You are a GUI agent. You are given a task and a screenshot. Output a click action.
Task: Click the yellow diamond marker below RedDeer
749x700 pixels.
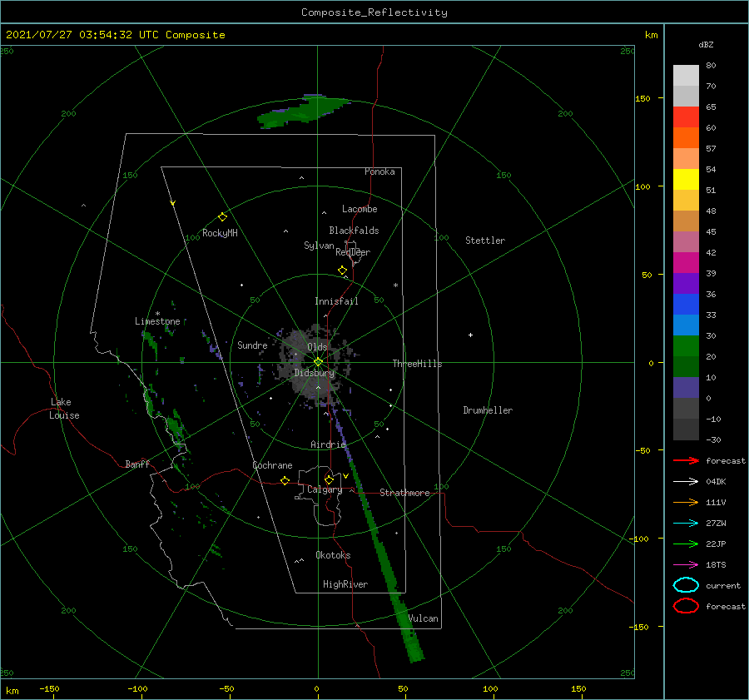342,271
